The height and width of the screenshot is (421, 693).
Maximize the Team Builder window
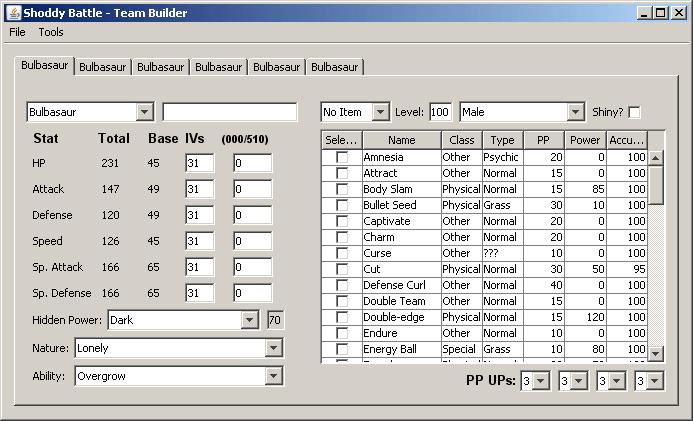coord(661,13)
